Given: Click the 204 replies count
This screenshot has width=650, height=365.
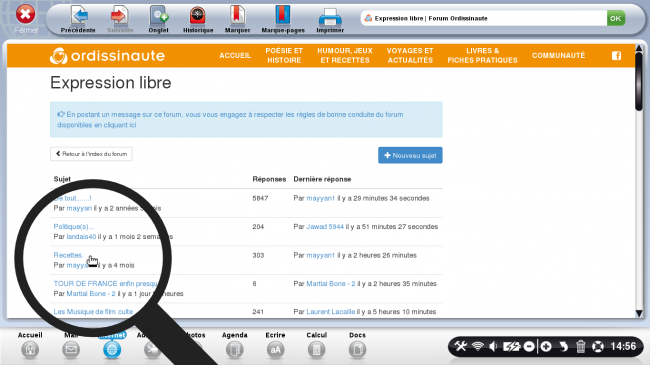Looking at the screenshot, I should pyautogui.click(x=258, y=226).
